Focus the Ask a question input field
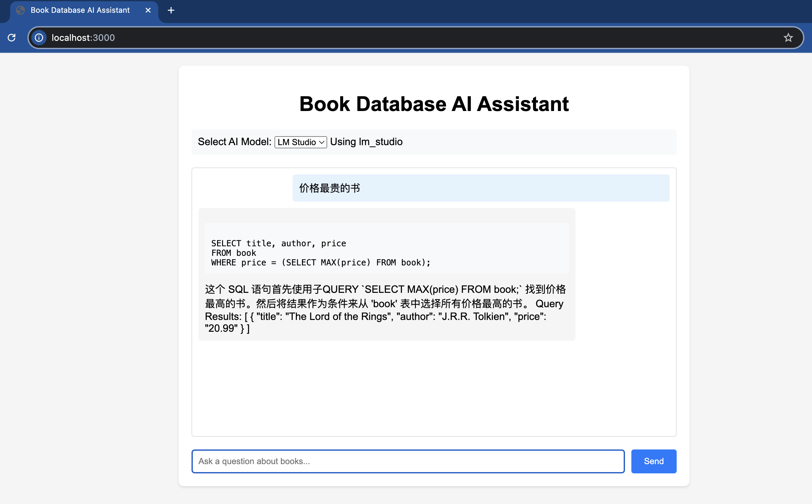 [x=408, y=461]
